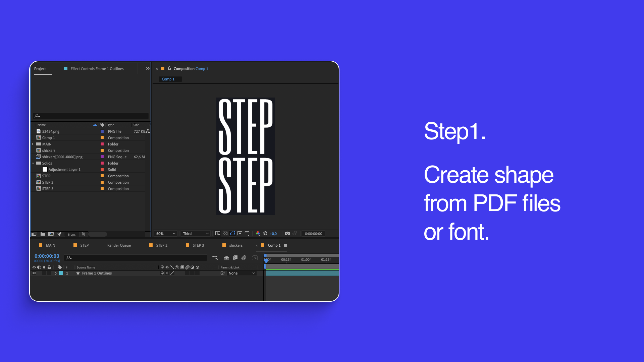The image size is (644, 362).
Task: Hide the Frame 1 Outlines layer
Action: click(34, 273)
